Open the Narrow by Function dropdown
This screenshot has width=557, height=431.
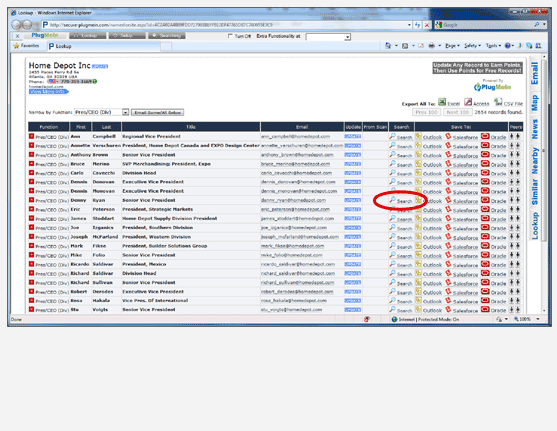click(125, 112)
